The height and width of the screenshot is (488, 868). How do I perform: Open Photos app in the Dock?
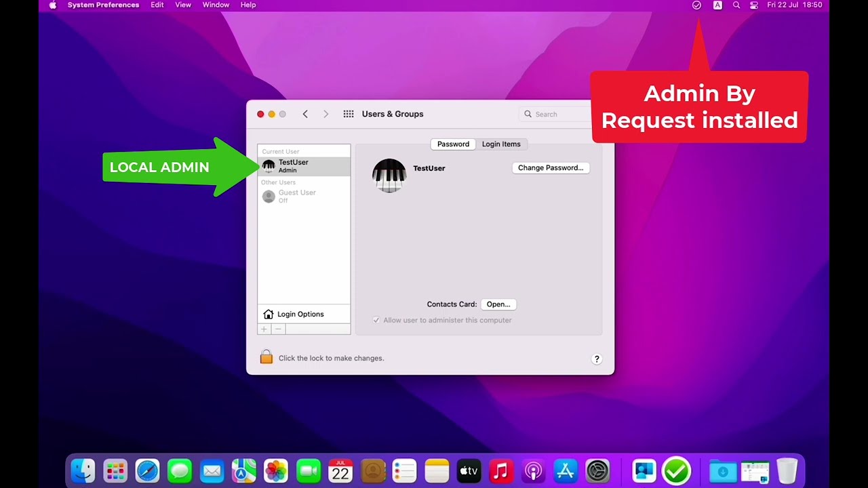[x=276, y=470]
